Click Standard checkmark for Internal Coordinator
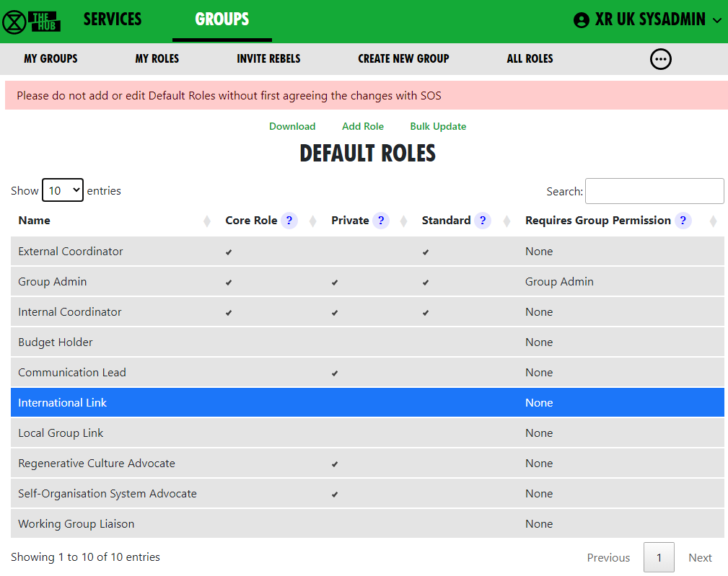This screenshot has width=728, height=576. (426, 313)
